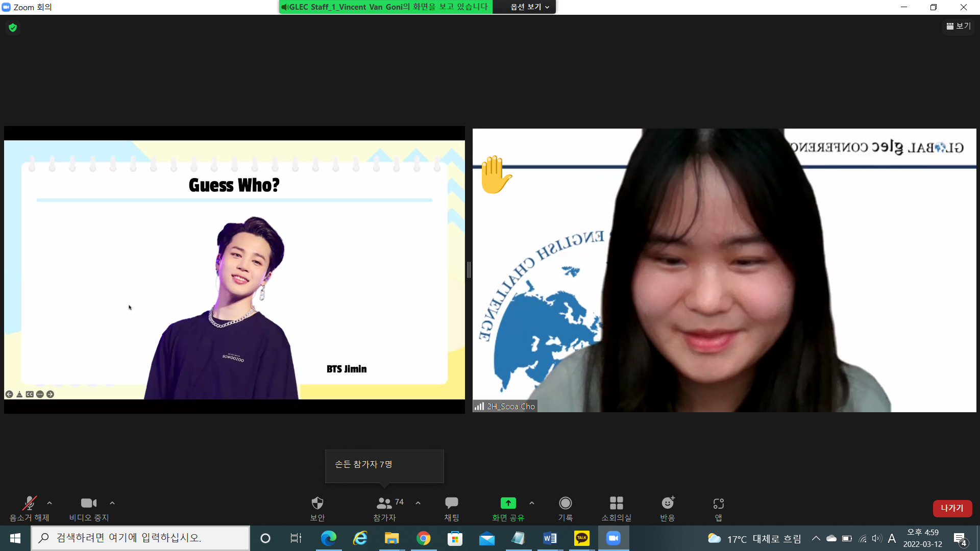Open the participants panel

coord(385,509)
